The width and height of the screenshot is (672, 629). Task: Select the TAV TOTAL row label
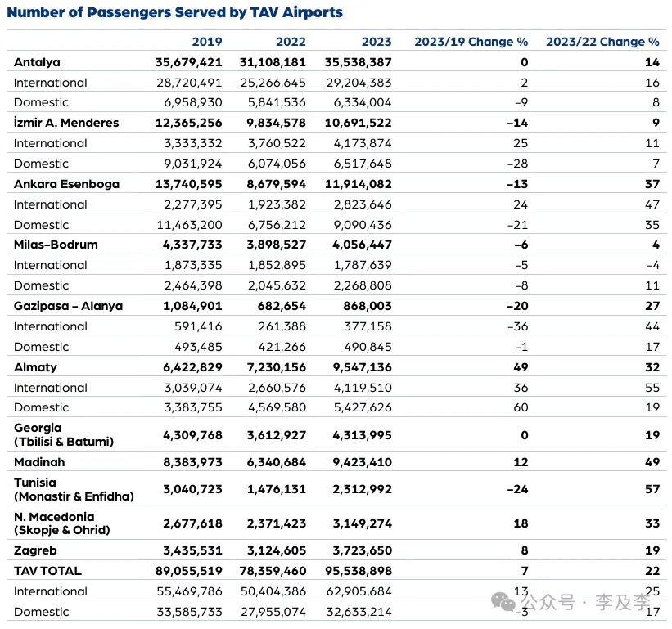(47, 571)
